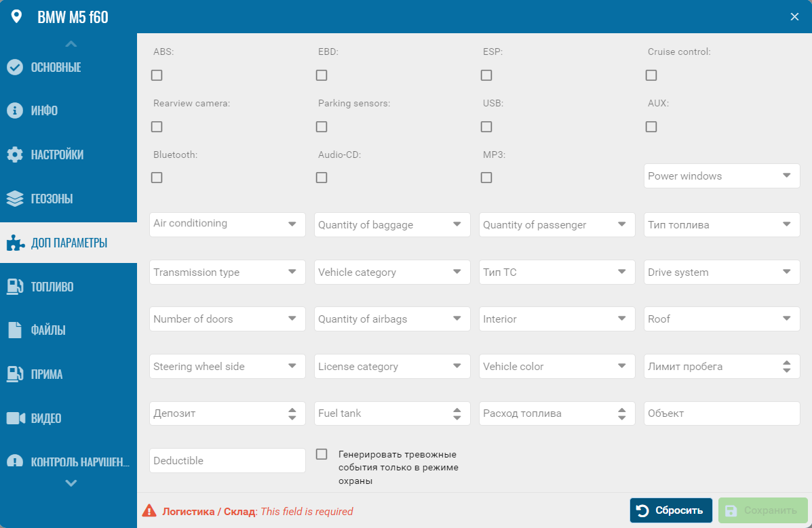Toggle the Cruise control checkbox
This screenshot has height=528, width=812.
(x=651, y=75)
